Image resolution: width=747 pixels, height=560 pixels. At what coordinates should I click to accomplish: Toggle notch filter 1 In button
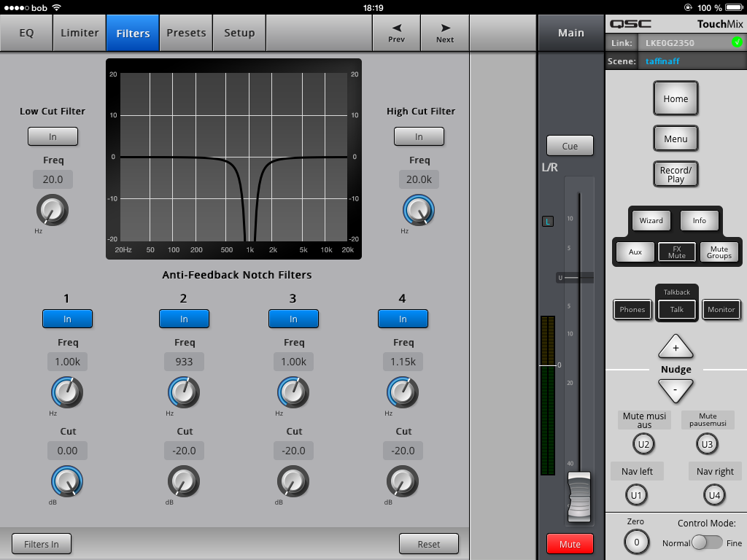coord(67,319)
